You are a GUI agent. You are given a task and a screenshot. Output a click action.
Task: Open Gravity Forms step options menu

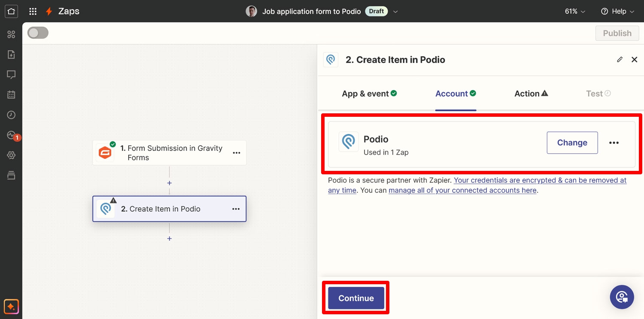tap(236, 153)
